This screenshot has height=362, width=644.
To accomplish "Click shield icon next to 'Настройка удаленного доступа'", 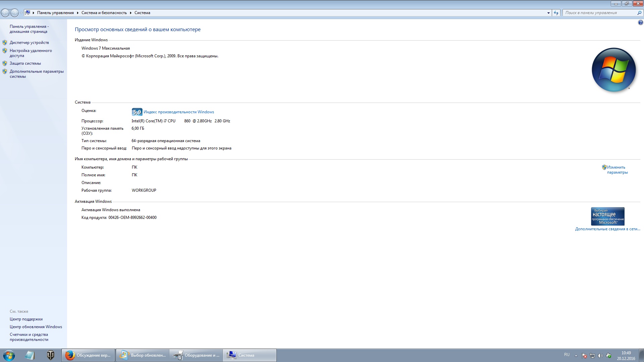I will click(x=5, y=51).
